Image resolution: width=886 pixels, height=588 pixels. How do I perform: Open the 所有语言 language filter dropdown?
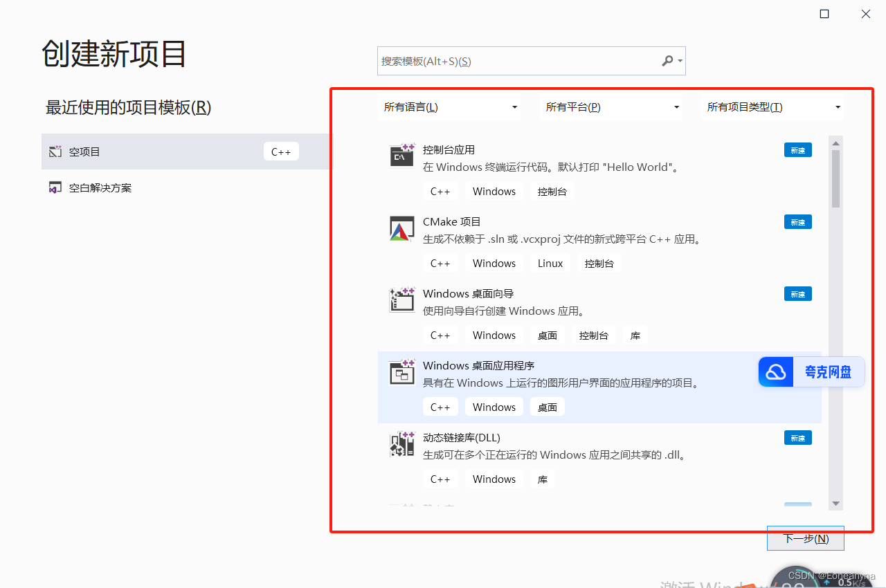pyautogui.click(x=450, y=107)
